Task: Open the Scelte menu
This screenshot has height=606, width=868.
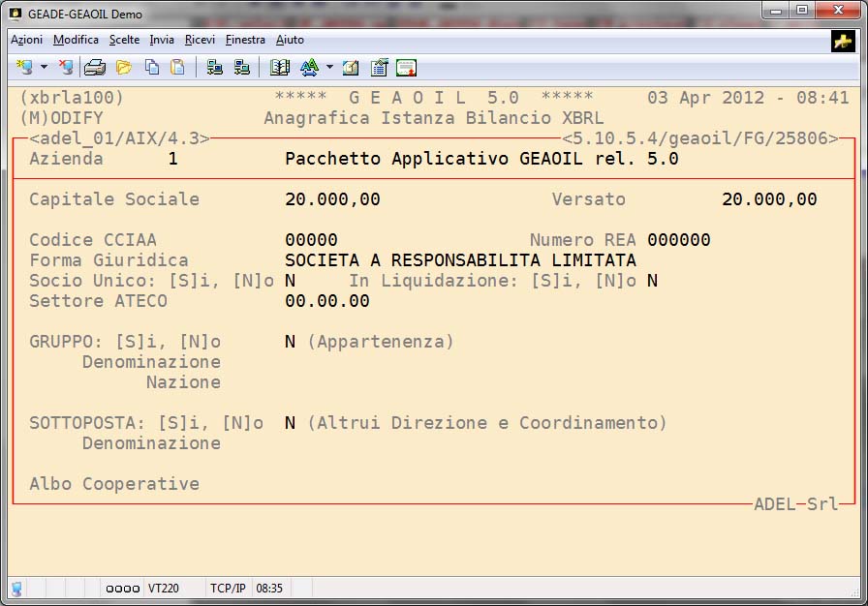Action: coord(124,40)
